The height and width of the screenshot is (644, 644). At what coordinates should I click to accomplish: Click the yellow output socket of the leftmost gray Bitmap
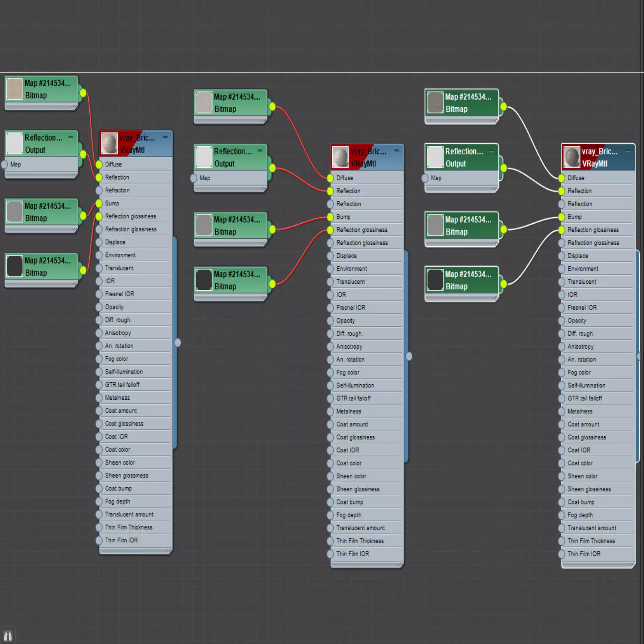[83, 216]
